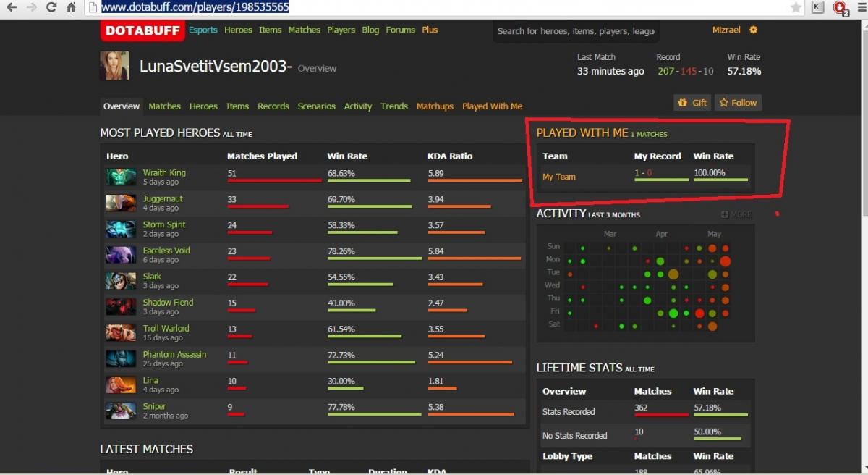Open Heroes in top navigation
The width and height of the screenshot is (868, 475).
(x=238, y=30)
